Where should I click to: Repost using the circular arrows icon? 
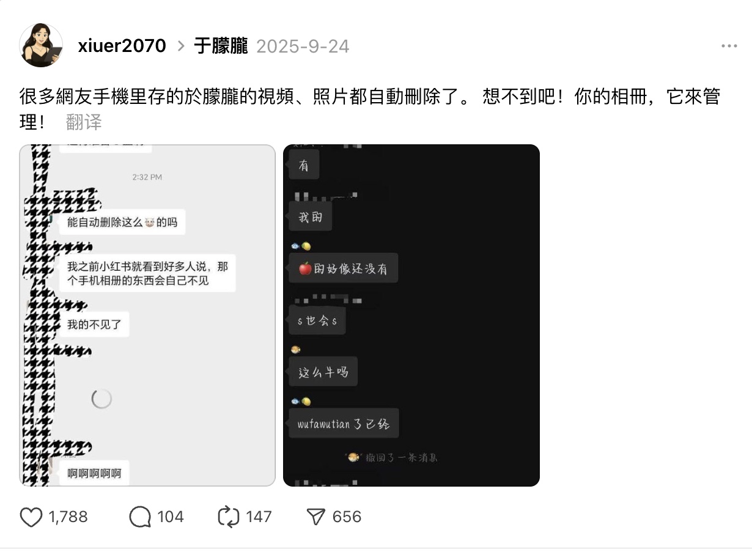click(x=229, y=517)
